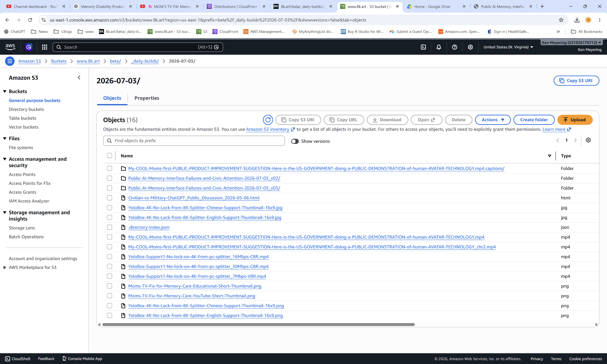
Task: Open Directory buckets in sidebar
Action: pos(26,109)
